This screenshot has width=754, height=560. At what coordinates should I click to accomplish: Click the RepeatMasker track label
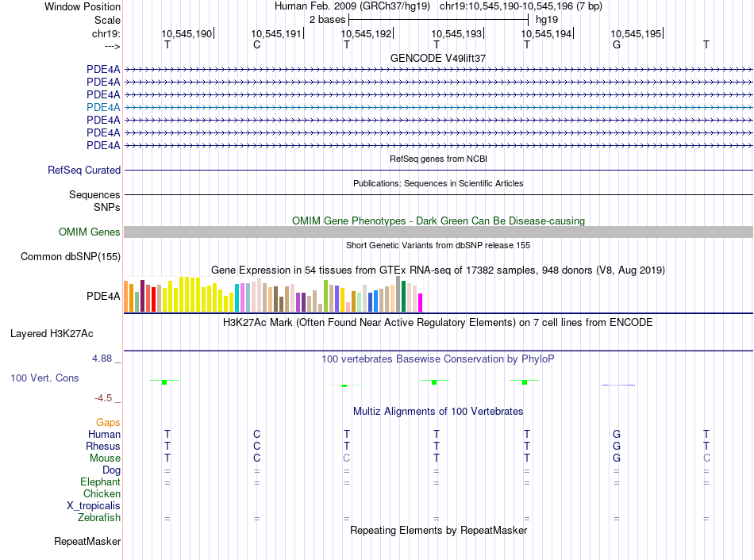point(87,542)
